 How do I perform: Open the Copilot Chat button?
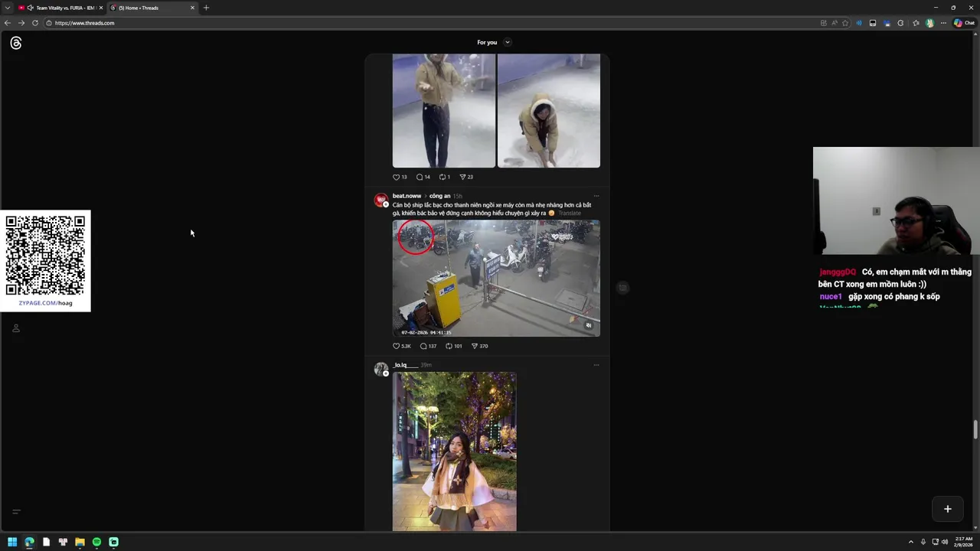(x=963, y=23)
